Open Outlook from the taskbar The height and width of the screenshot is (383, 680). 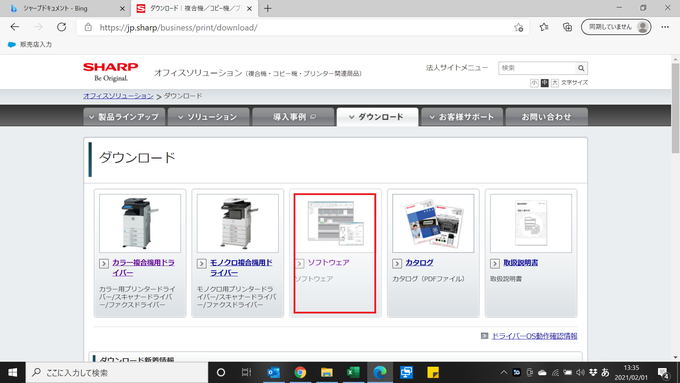[274, 372]
